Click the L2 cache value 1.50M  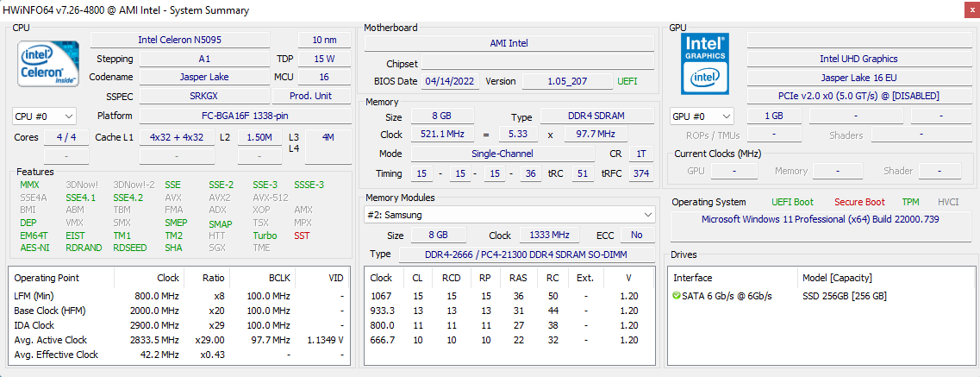point(260,137)
